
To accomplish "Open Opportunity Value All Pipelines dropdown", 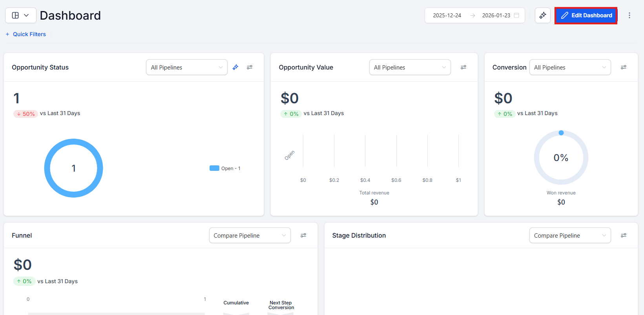I will [x=410, y=67].
